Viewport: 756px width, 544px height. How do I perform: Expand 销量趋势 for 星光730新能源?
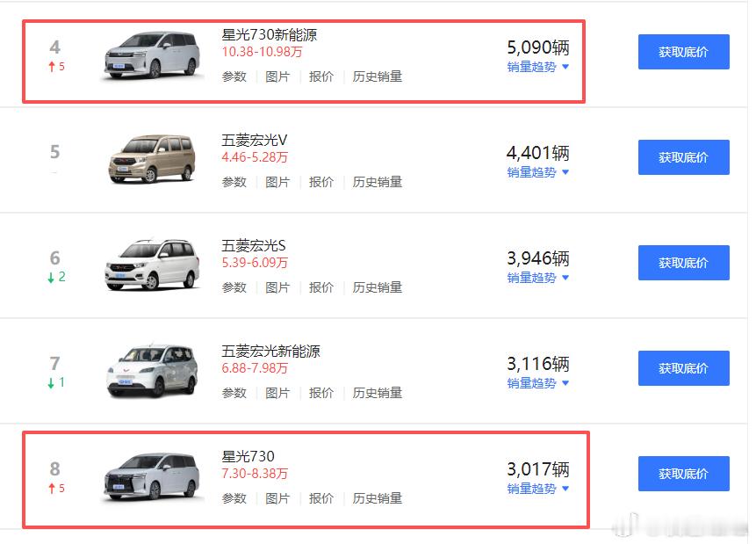pyautogui.click(x=537, y=67)
